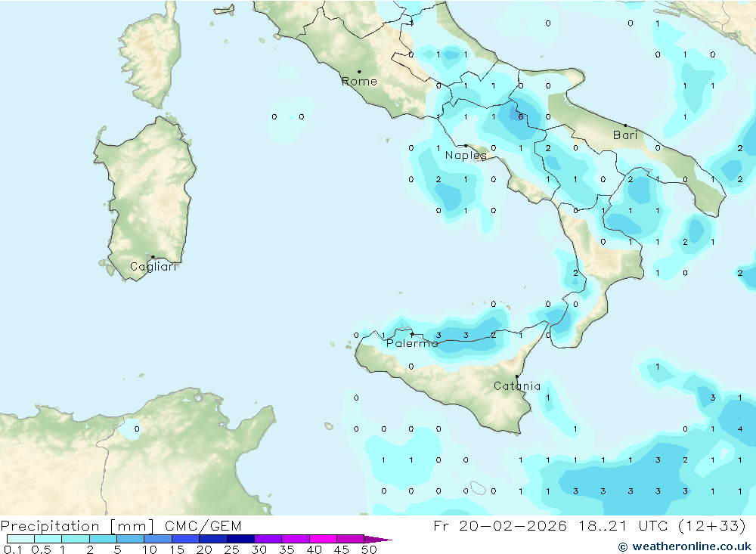
Task: Click the Rome city label
Action: pyautogui.click(x=359, y=82)
